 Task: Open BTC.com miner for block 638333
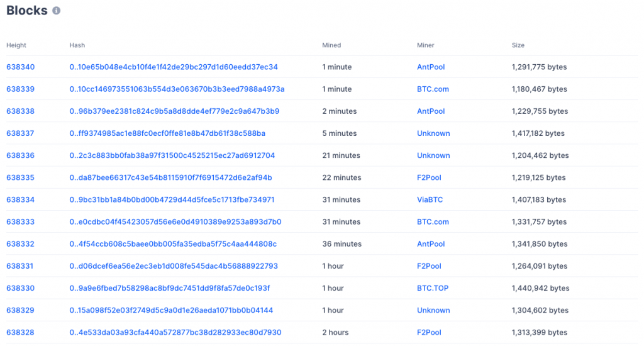[433, 222]
